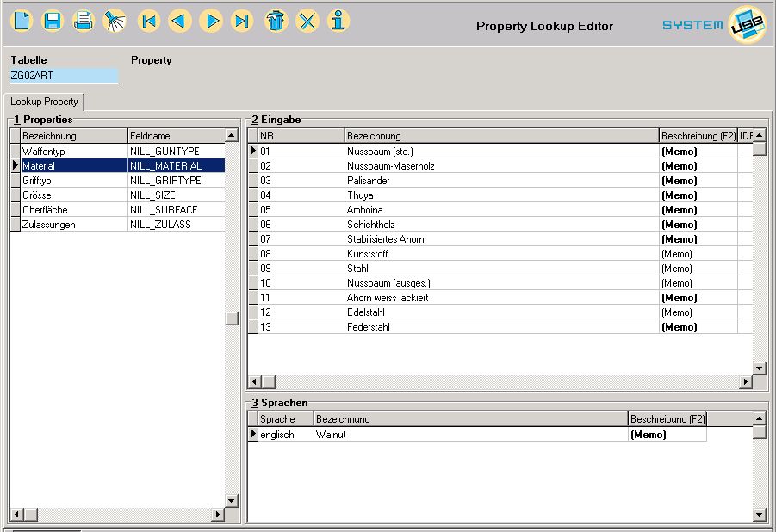Select the Lookup Property tab

point(44,102)
